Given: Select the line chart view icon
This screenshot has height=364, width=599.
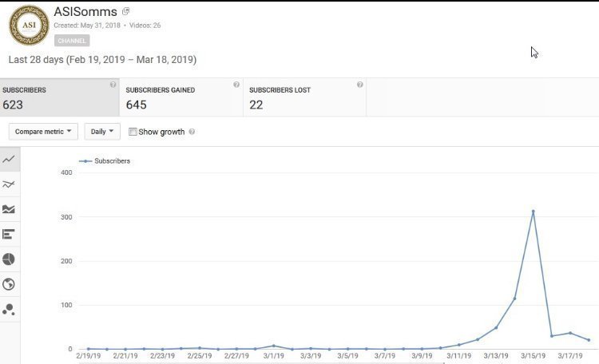Looking at the screenshot, I should (9, 160).
